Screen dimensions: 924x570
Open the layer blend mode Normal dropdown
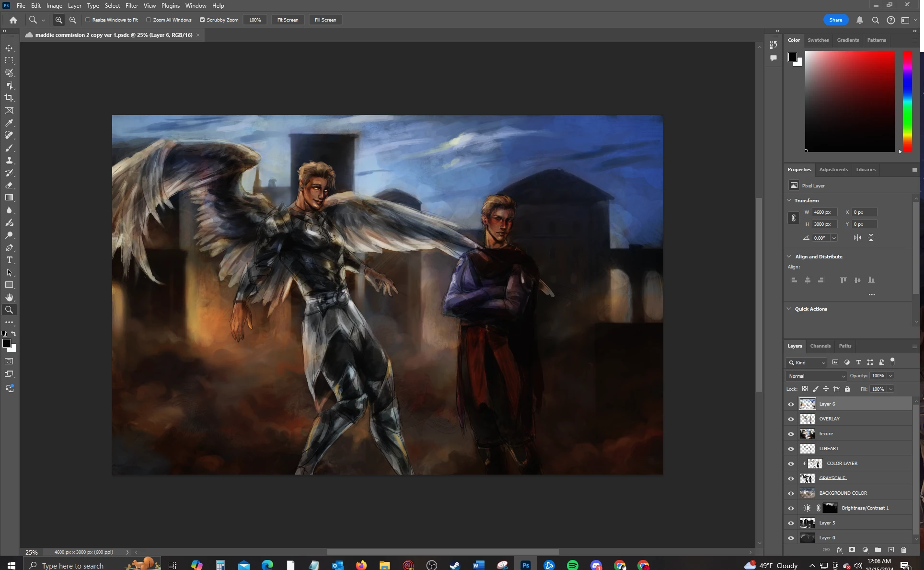[816, 376]
